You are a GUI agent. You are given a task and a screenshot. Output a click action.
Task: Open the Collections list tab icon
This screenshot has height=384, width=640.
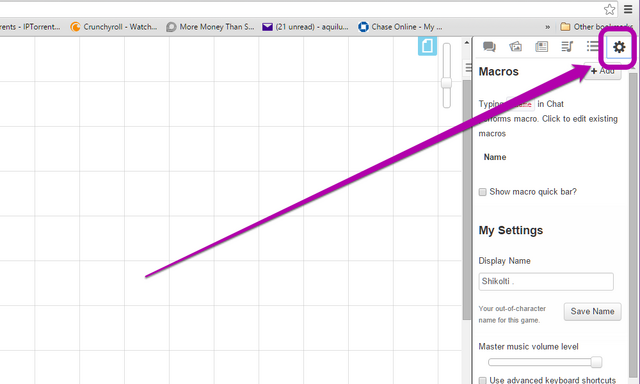(593, 46)
